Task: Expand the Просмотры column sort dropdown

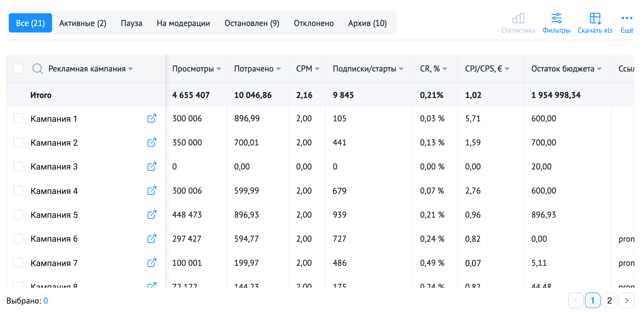Action: (219, 69)
